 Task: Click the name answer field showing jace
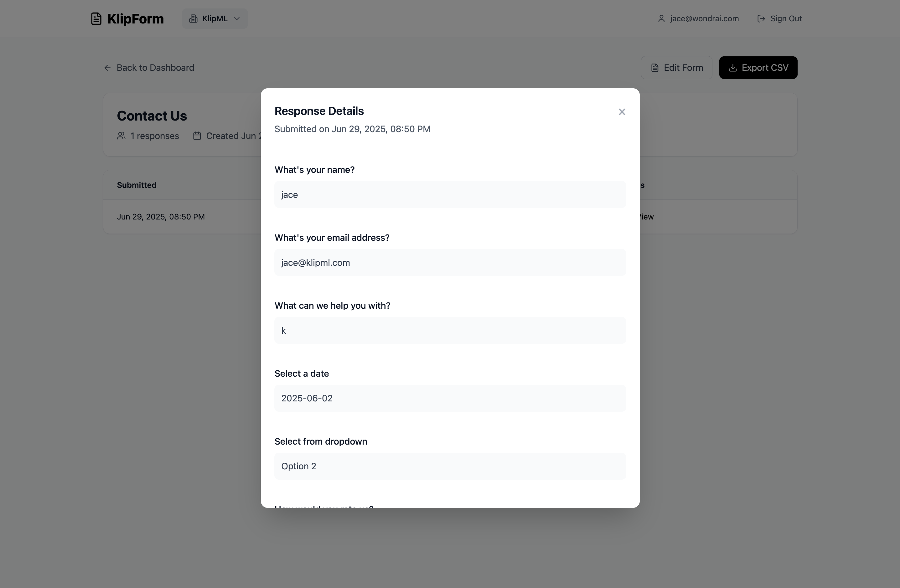[450, 194]
